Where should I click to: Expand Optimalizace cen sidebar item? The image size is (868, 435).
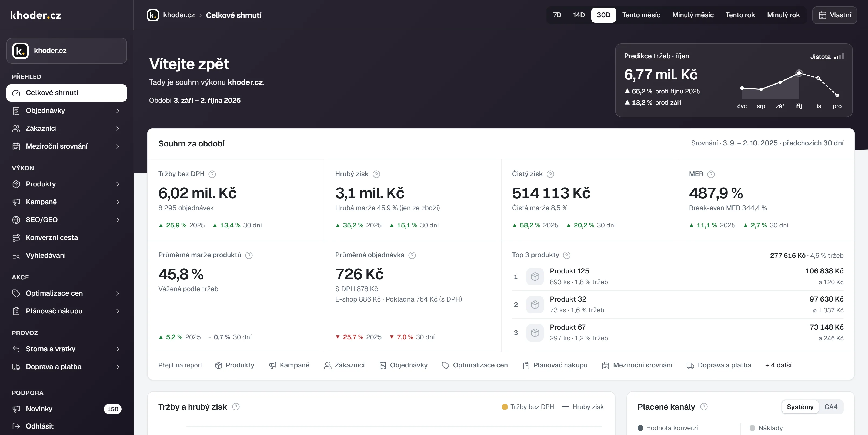pyautogui.click(x=67, y=293)
